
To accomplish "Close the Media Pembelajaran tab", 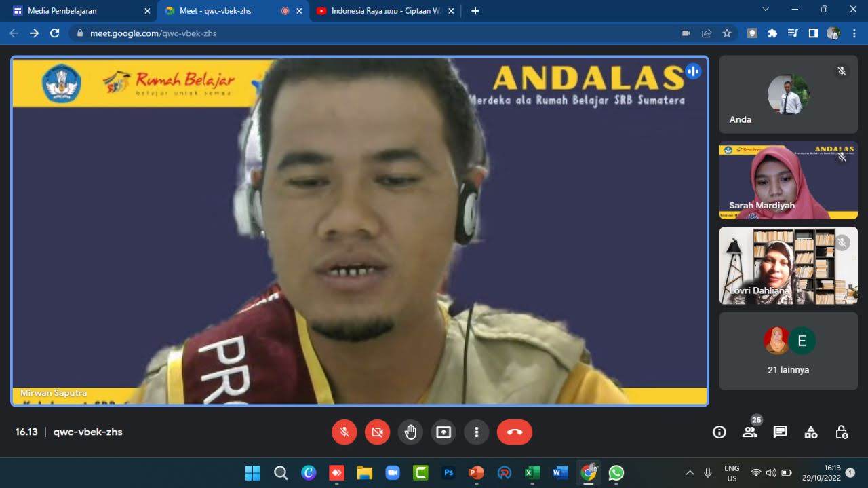I will tap(147, 11).
